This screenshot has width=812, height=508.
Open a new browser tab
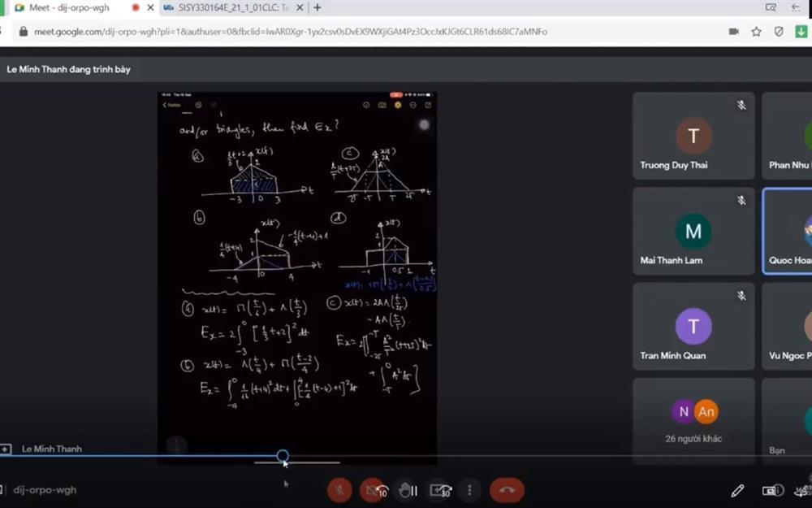[317, 7]
